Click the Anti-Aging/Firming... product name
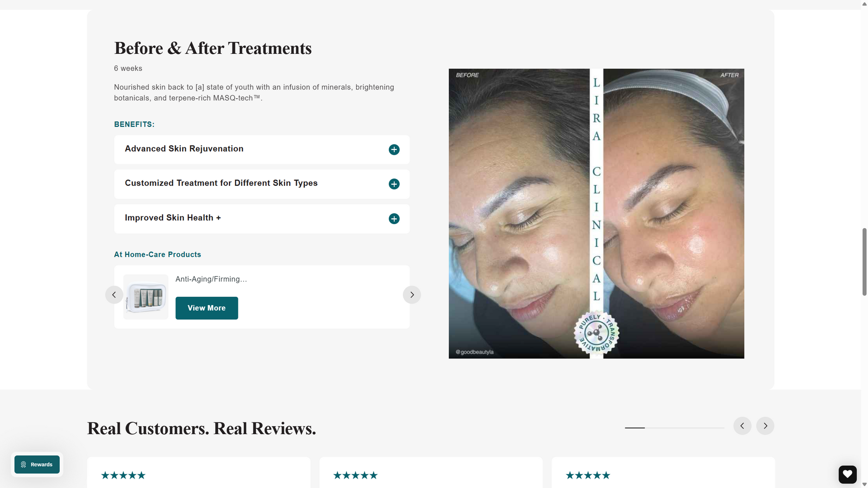Viewport: 868px width, 488px height. pos(211,279)
